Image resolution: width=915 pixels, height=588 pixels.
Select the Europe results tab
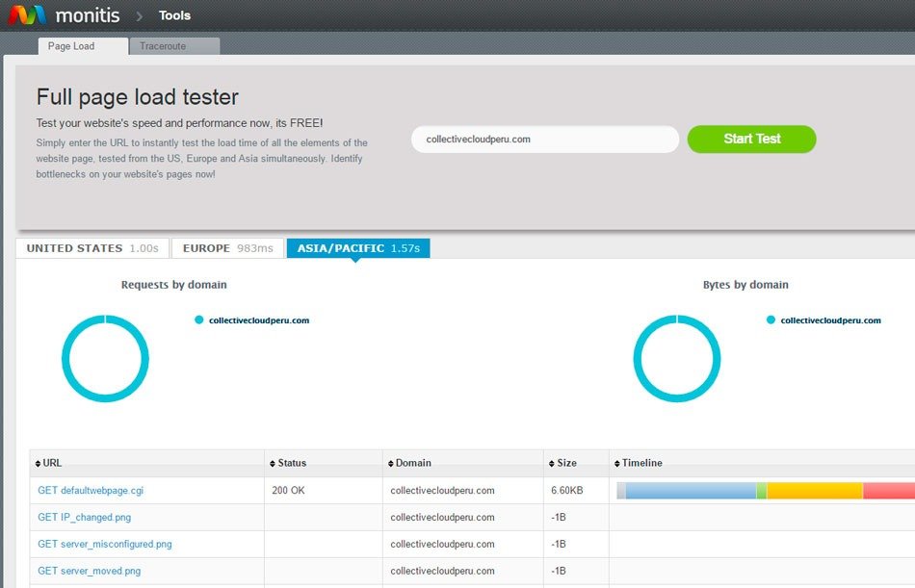point(227,248)
